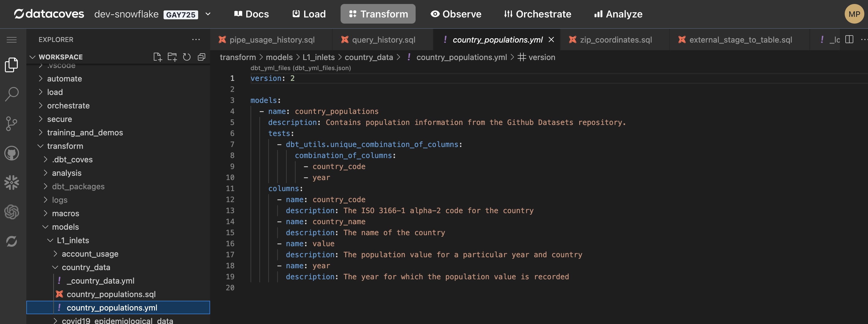Image resolution: width=868 pixels, height=324 pixels.
Task: Switch to query_history.sql tab
Action: point(383,40)
